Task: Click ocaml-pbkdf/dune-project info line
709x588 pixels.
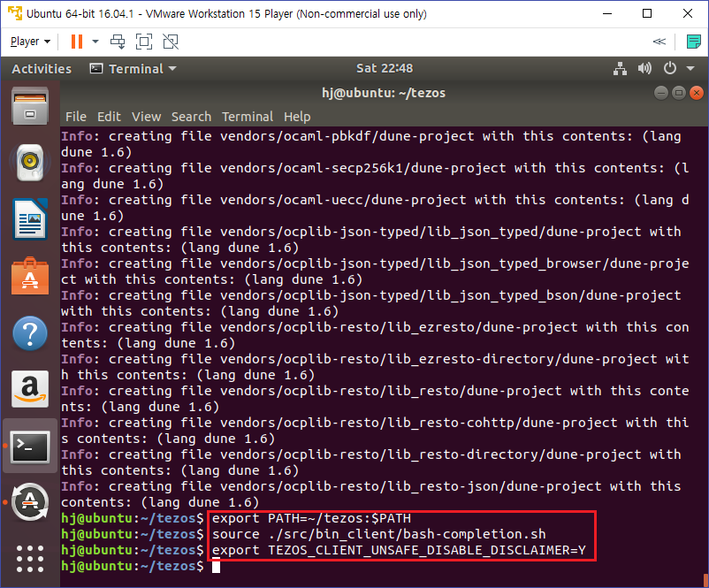Action: tap(375, 144)
